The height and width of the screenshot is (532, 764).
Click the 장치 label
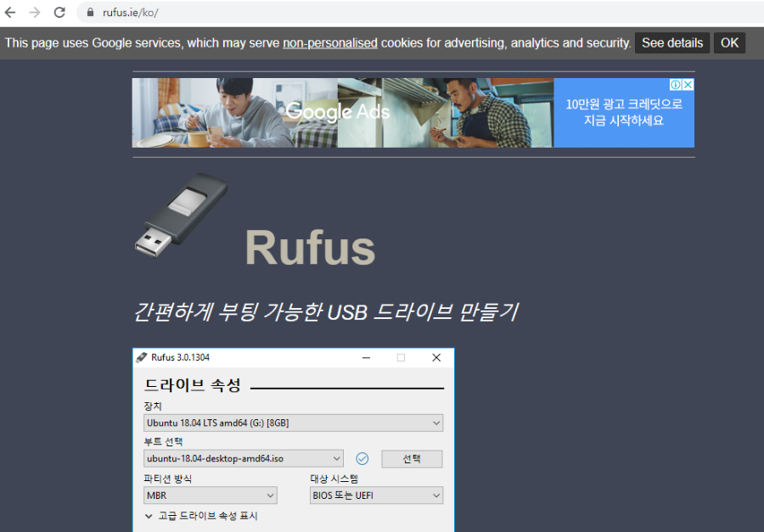153,406
